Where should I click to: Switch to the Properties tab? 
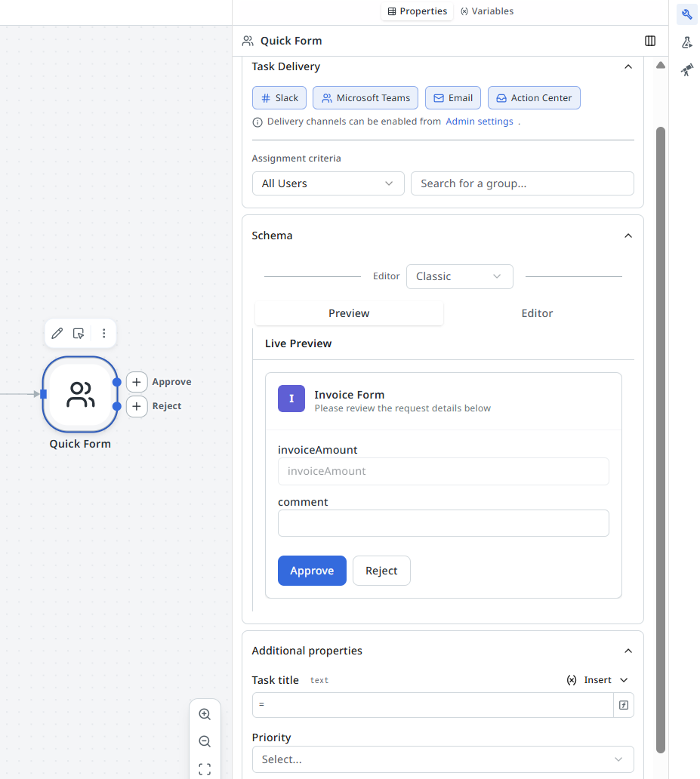pyautogui.click(x=417, y=11)
